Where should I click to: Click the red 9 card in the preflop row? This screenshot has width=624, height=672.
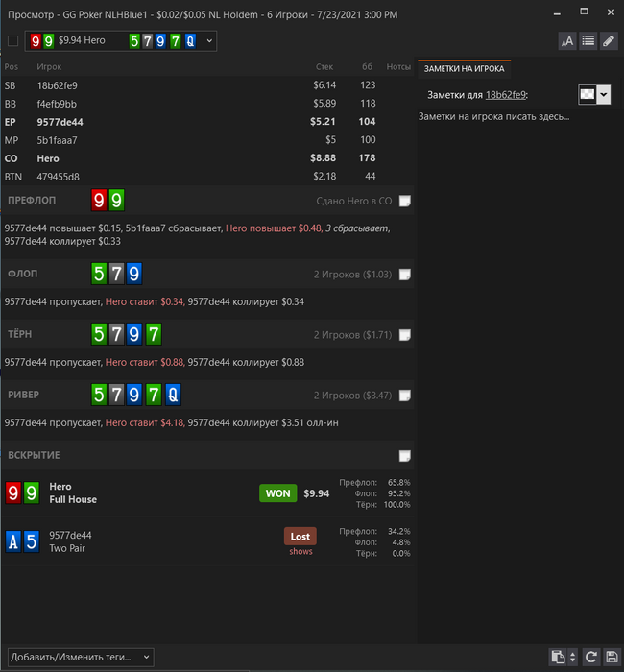click(x=99, y=200)
